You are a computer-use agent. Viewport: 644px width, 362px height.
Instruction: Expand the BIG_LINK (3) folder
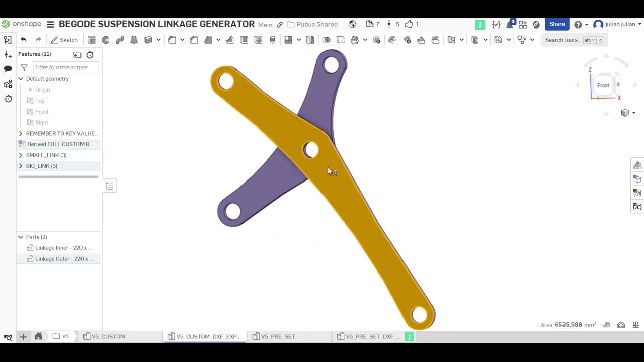coord(21,166)
